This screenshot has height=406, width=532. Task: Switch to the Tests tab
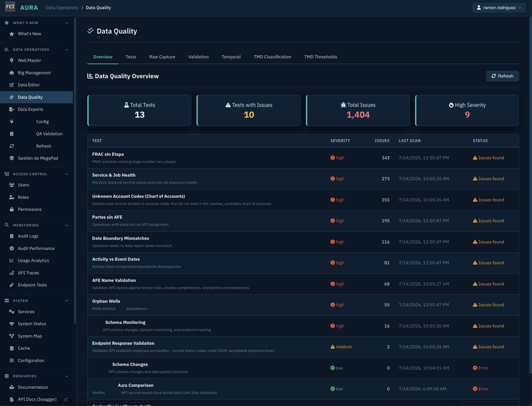131,57
